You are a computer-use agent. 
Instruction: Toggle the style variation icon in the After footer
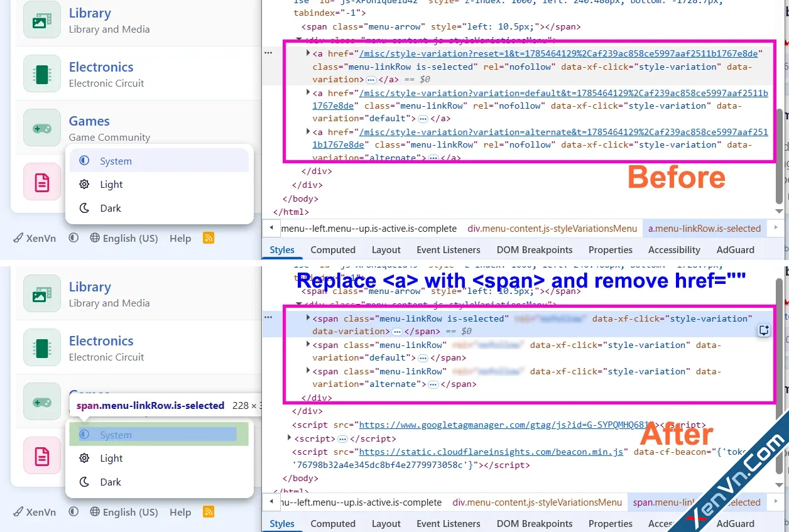pyautogui.click(x=73, y=512)
